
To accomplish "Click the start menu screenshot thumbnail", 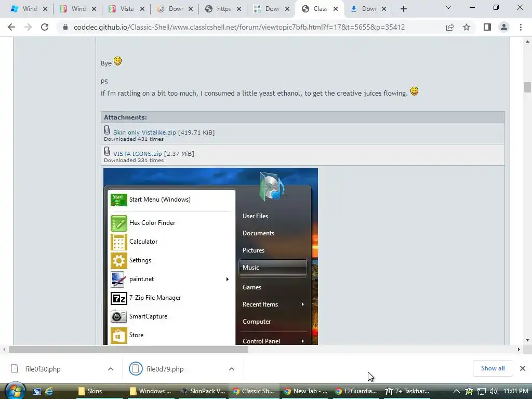I will pos(211,256).
